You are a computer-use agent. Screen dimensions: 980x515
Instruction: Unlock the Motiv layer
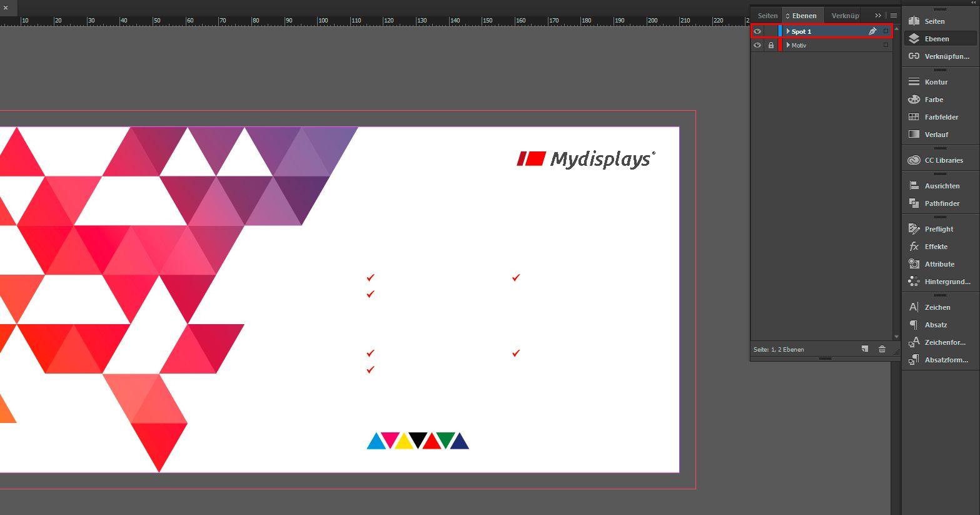point(770,45)
